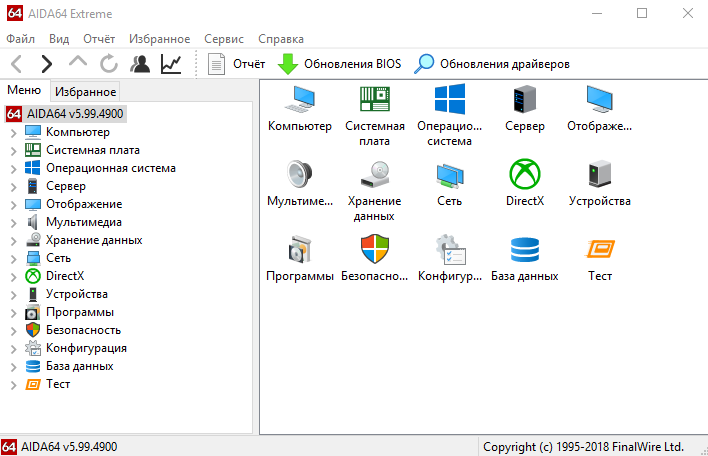Image resolution: width=708 pixels, height=456 pixels.
Task: Expand the Устройства tree node
Action: point(14,295)
